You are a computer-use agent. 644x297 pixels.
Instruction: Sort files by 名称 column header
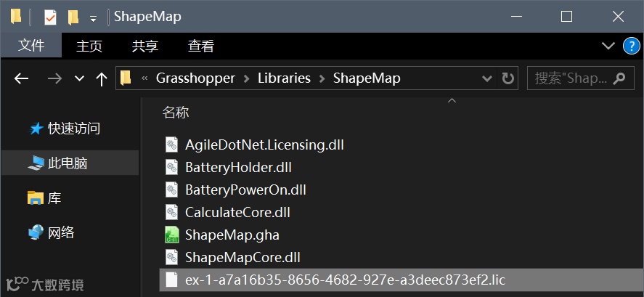(176, 112)
